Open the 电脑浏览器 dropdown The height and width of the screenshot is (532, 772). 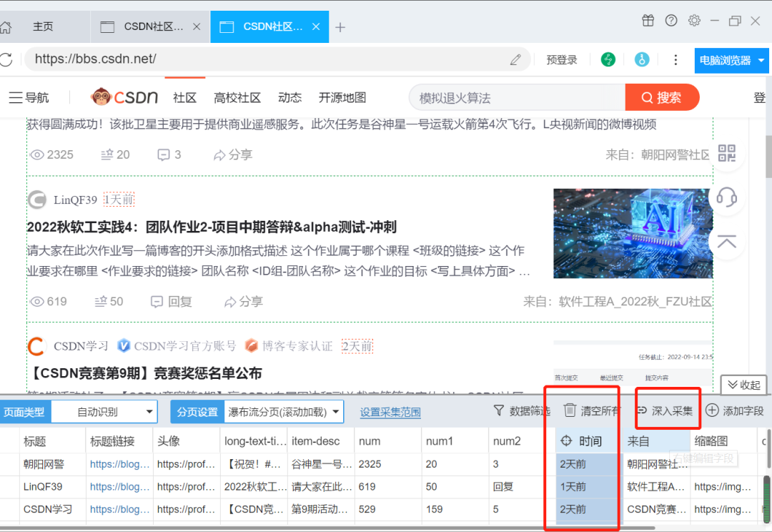(732, 60)
